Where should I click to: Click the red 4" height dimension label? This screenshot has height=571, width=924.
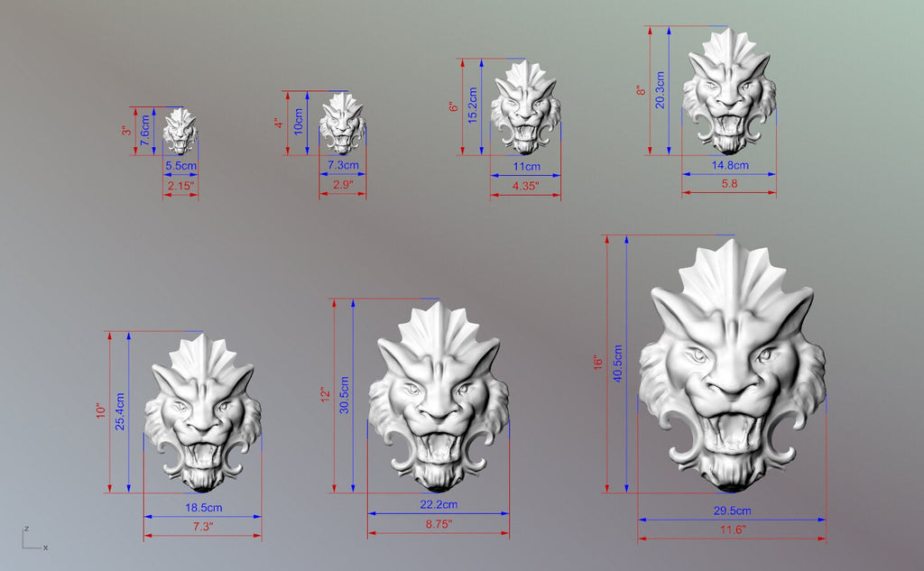(x=279, y=124)
